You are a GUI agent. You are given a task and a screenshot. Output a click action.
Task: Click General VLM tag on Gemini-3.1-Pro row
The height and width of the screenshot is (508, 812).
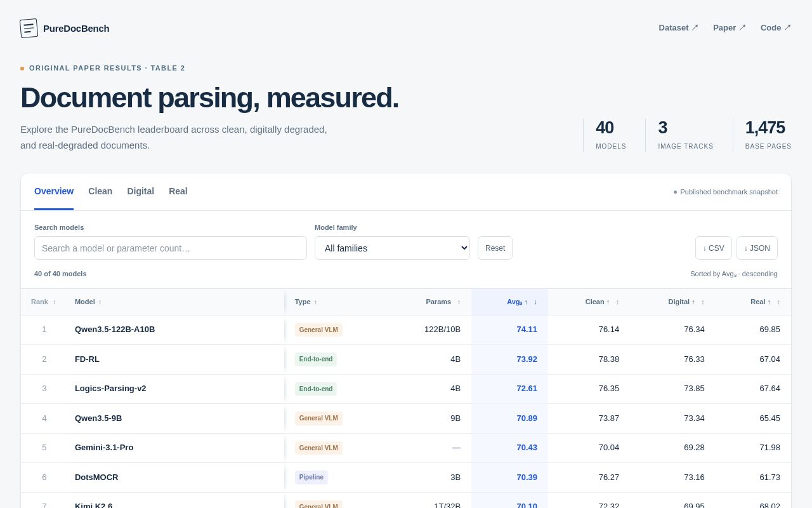tap(318, 448)
